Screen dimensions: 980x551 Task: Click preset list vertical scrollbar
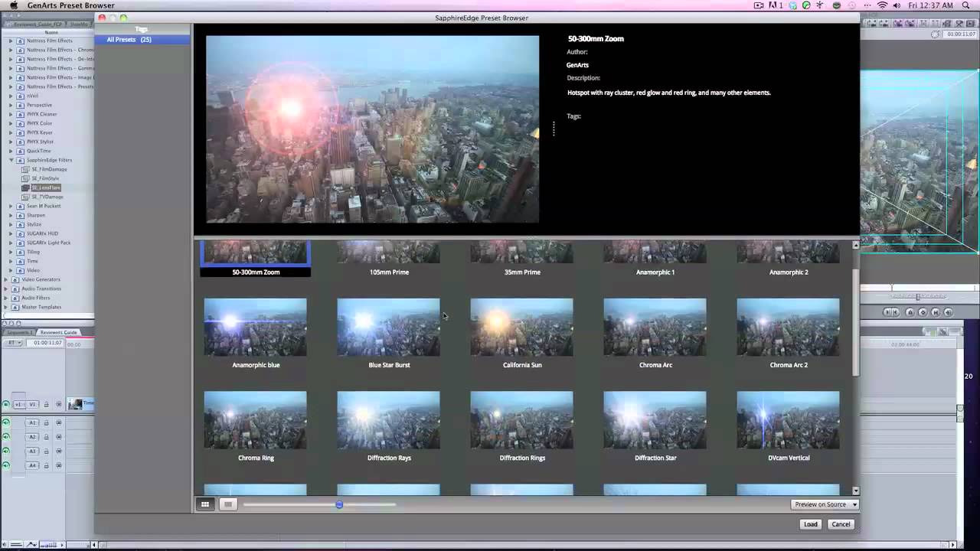click(x=856, y=321)
